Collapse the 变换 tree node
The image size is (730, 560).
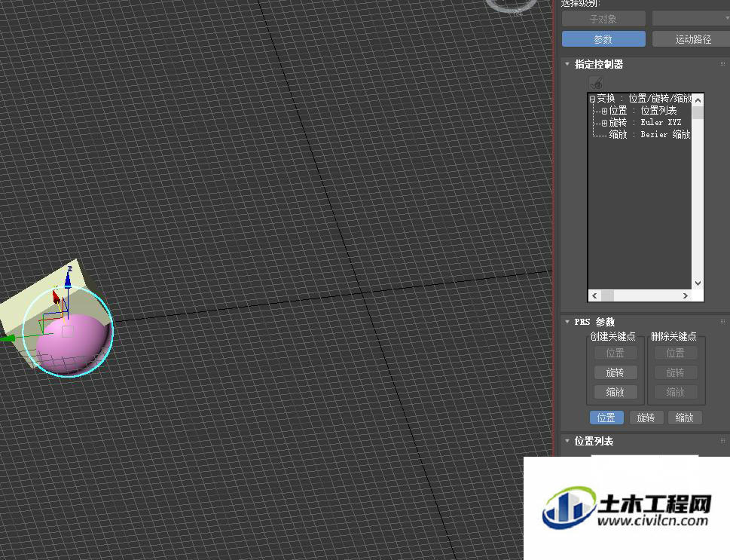click(592, 99)
